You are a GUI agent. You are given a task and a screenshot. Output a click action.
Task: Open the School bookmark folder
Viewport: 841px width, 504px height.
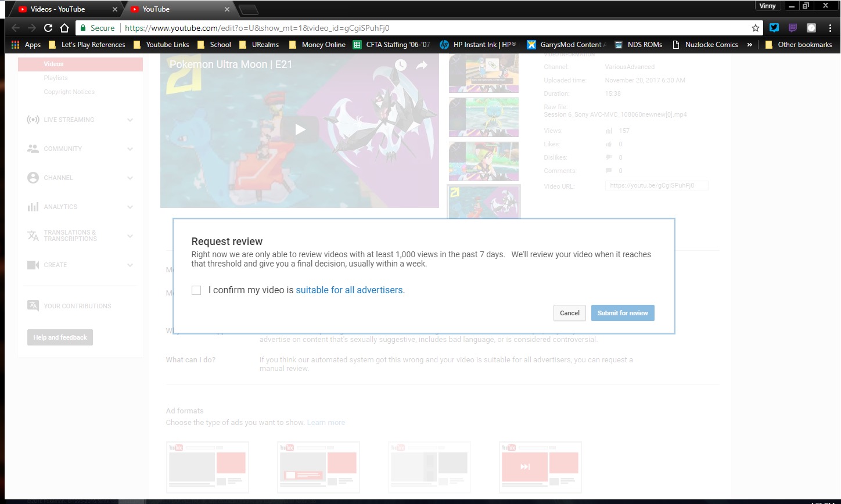[x=214, y=45]
